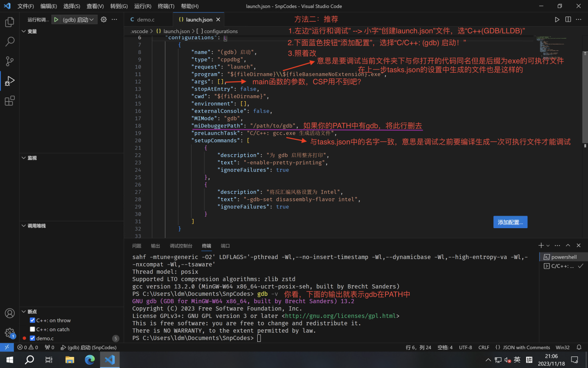This screenshot has height=368, width=588.
Task: Switch to the demo.c editor tab
Action: (x=148, y=20)
